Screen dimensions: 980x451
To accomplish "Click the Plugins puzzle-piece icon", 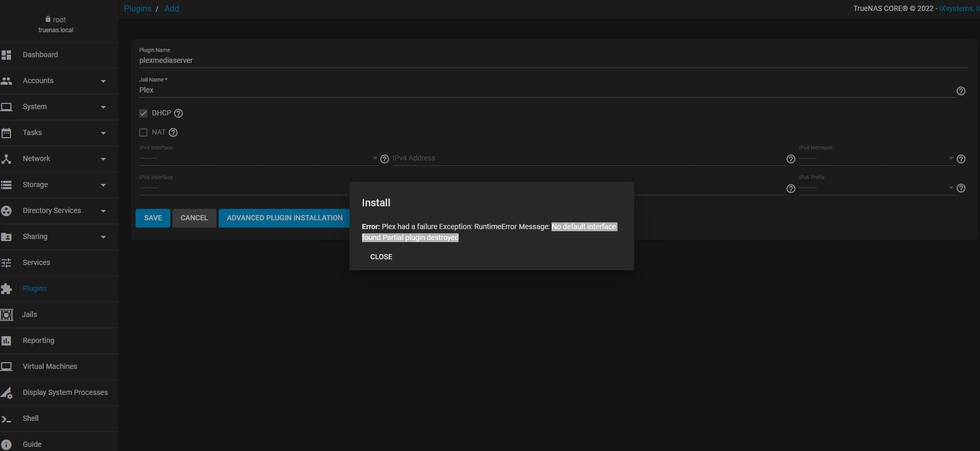I will pos(6,288).
